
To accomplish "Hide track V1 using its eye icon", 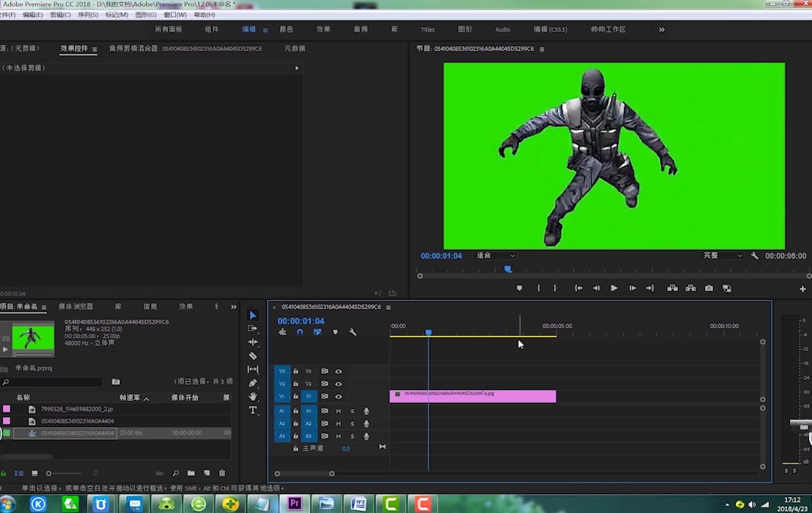I will tap(339, 396).
